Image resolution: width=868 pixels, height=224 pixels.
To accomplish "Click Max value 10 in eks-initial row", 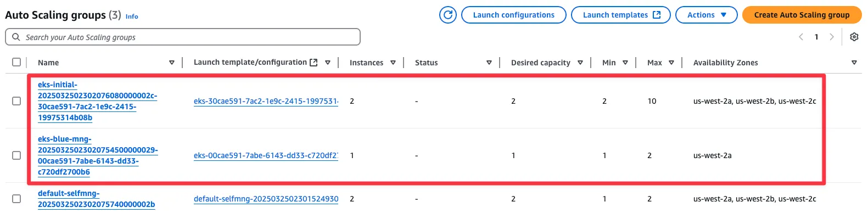I will [652, 101].
